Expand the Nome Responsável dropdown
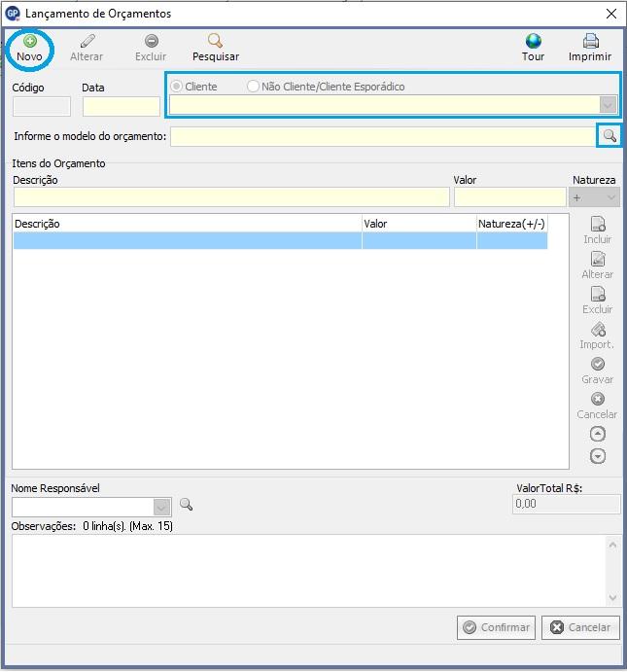 coord(162,508)
